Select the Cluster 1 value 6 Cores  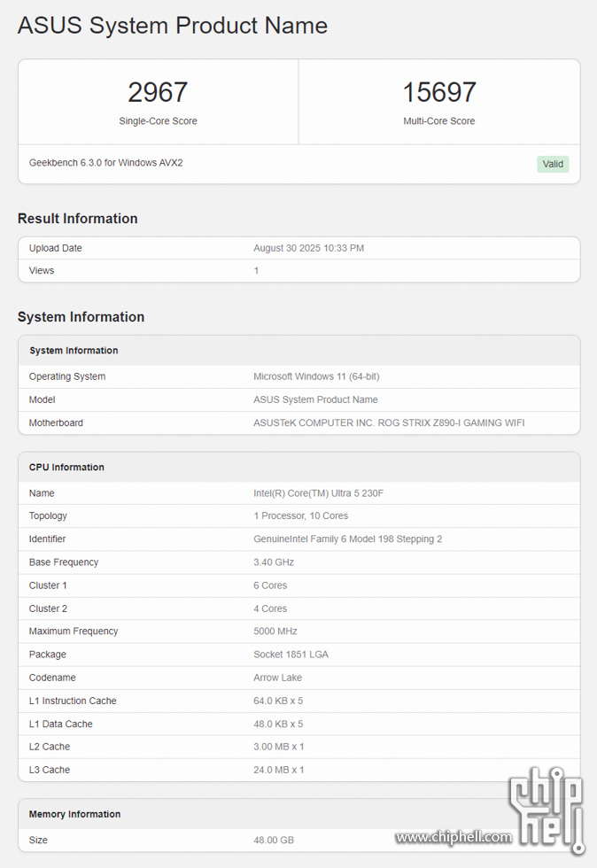(x=270, y=585)
